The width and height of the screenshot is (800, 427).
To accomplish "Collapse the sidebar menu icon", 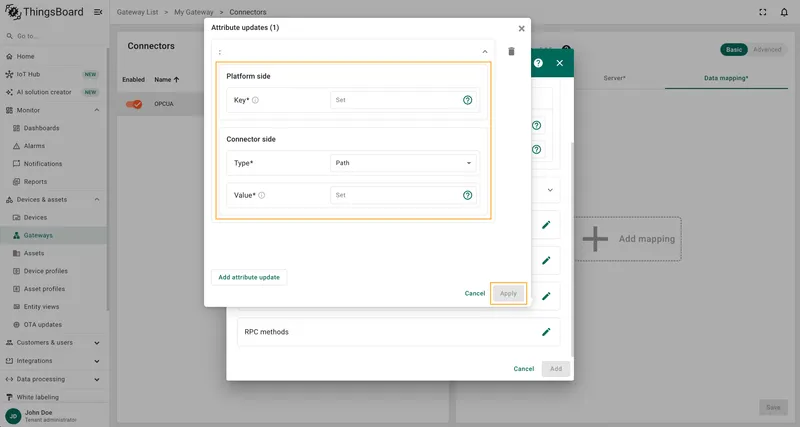I will click(x=98, y=12).
